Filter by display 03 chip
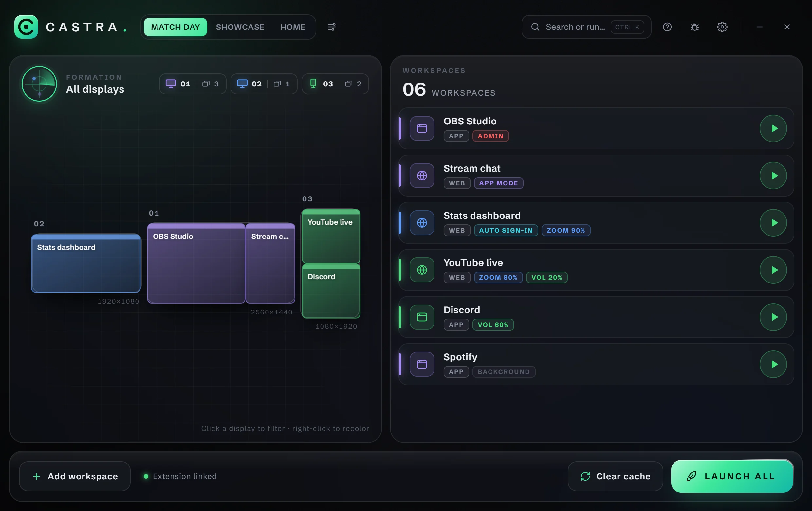The image size is (812, 511). tap(335, 84)
